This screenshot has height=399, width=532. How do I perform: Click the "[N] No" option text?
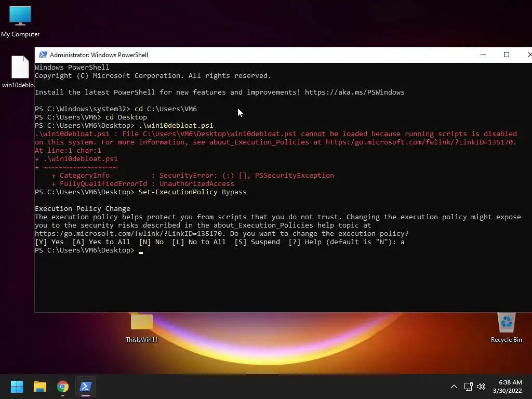tap(151, 242)
